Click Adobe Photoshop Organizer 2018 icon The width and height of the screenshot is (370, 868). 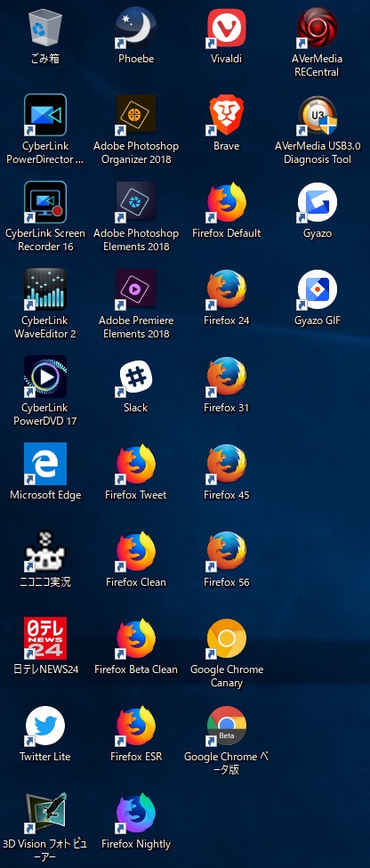(136, 115)
